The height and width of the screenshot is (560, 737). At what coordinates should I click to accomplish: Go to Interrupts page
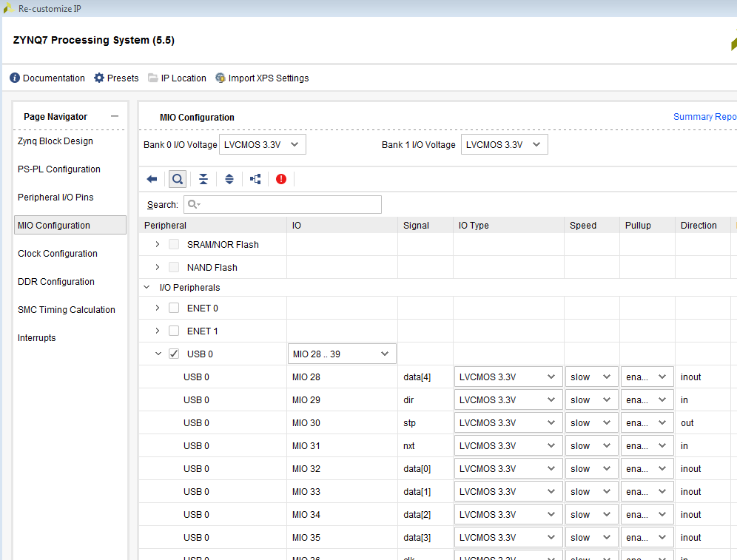(x=37, y=338)
